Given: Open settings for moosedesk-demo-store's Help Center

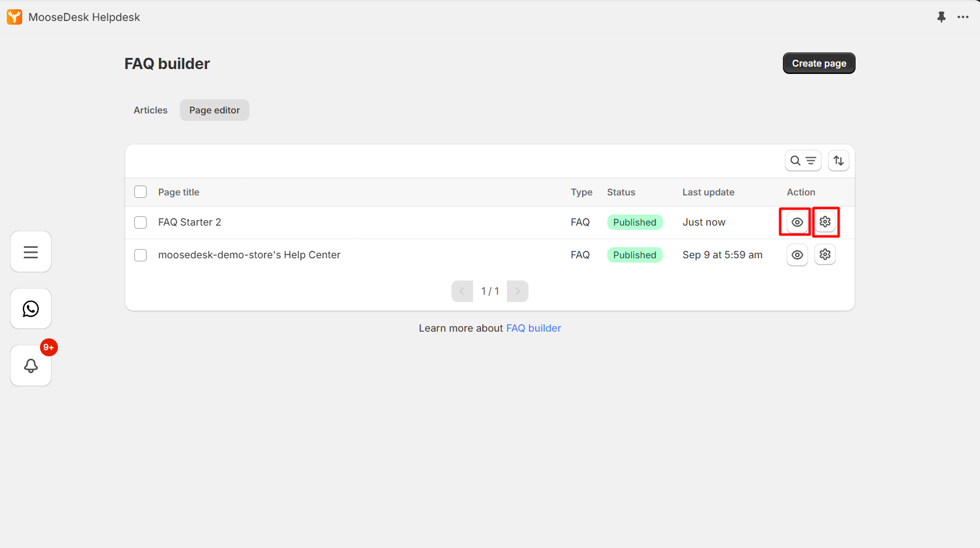Looking at the screenshot, I should click(x=825, y=255).
